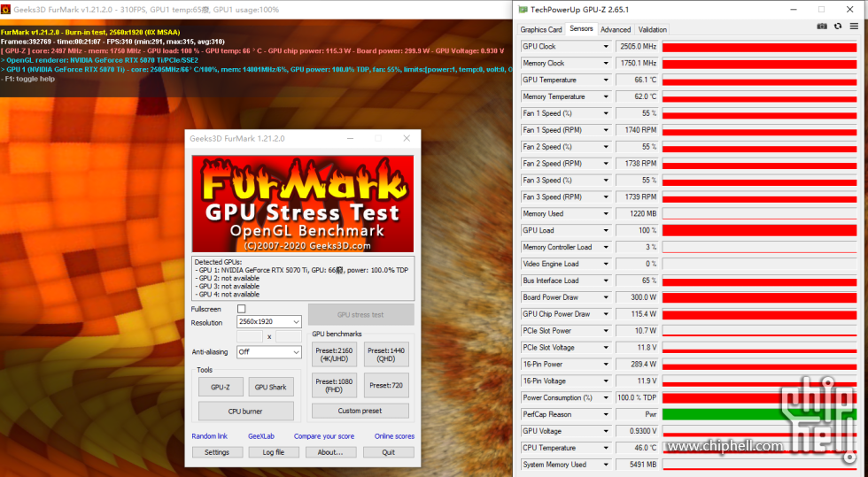868x477 pixels.
Task: Expand the Memory Temperature sensor dropdown
Action: pos(606,96)
